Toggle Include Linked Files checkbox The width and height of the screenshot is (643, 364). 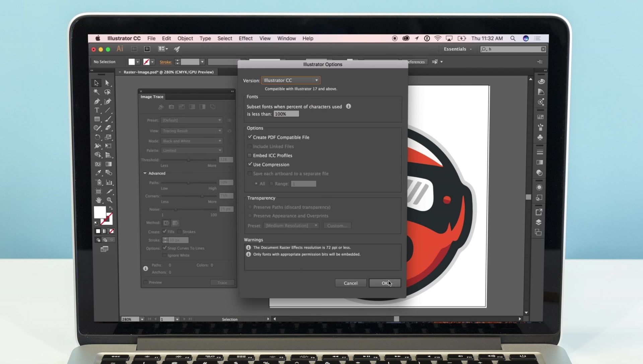point(249,146)
